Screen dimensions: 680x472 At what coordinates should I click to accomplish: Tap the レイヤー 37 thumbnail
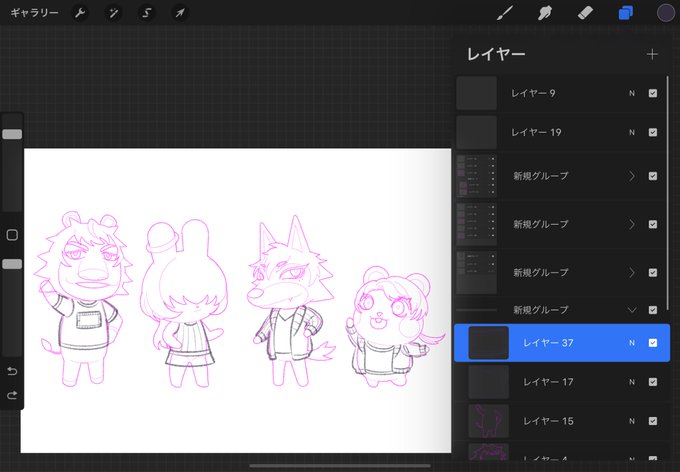(x=489, y=343)
